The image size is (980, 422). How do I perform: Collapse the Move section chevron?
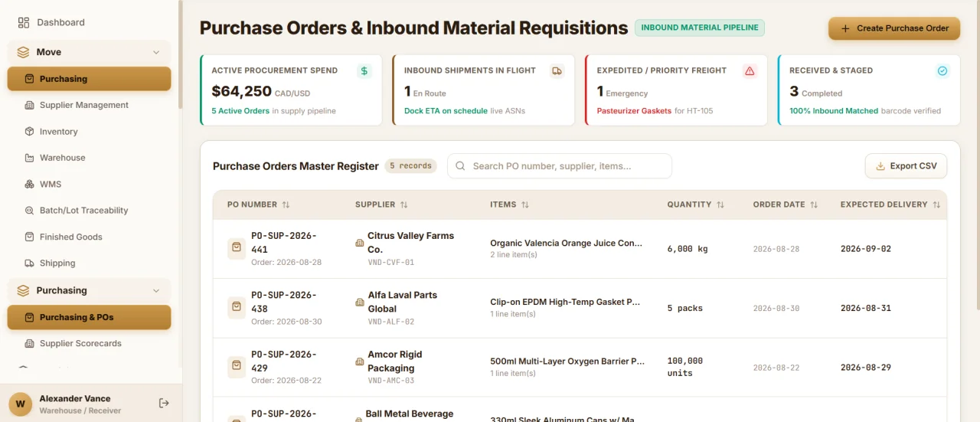[x=156, y=53]
